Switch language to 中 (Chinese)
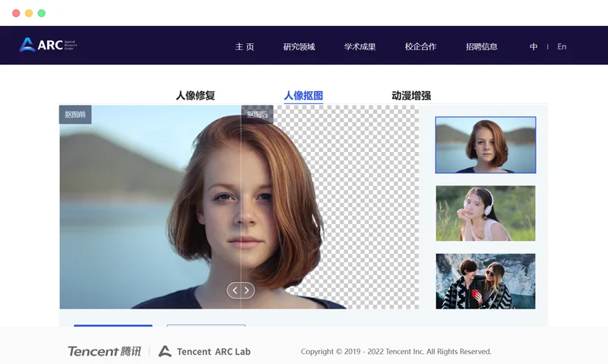 [534, 46]
